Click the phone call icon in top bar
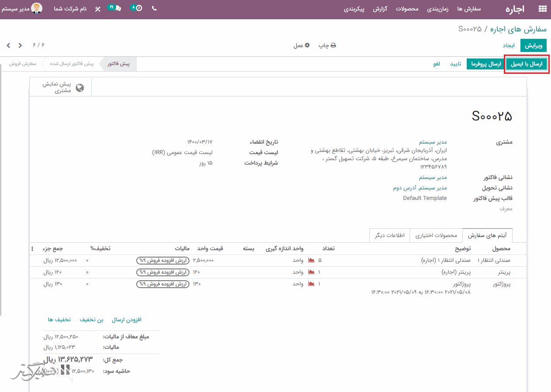Screen dimensions: 551x392 [154, 8]
